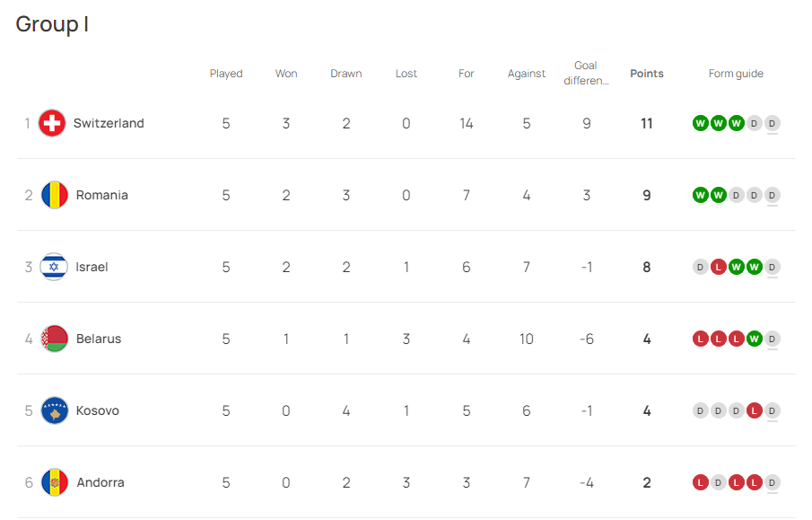The image size is (812, 520).
Task: Sort by the Points column header
Action: tap(647, 74)
